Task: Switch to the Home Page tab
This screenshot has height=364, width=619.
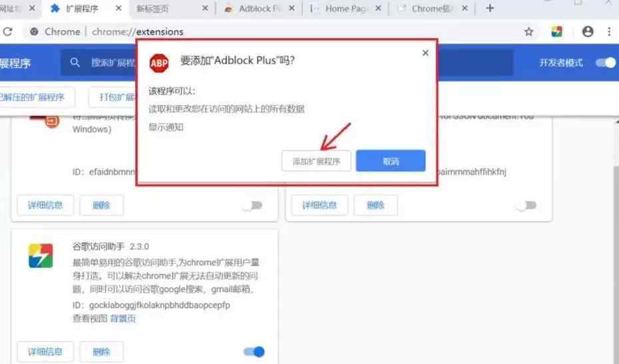Action: [345, 9]
